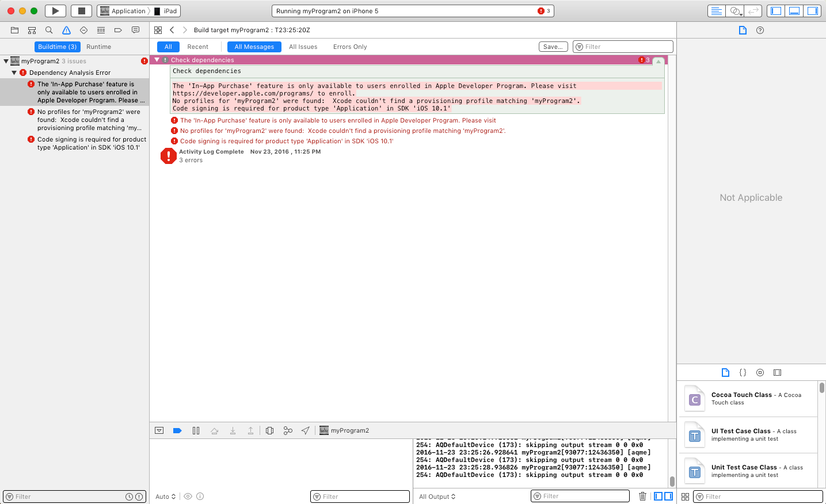
Task: Open the Find navigator magnifier icon
Action: point(49,30)
